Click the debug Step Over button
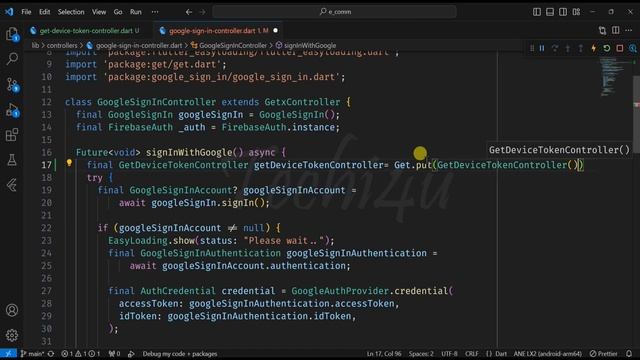Image resolution: width=640 pixels, height=360 pixels. point(555,49)
